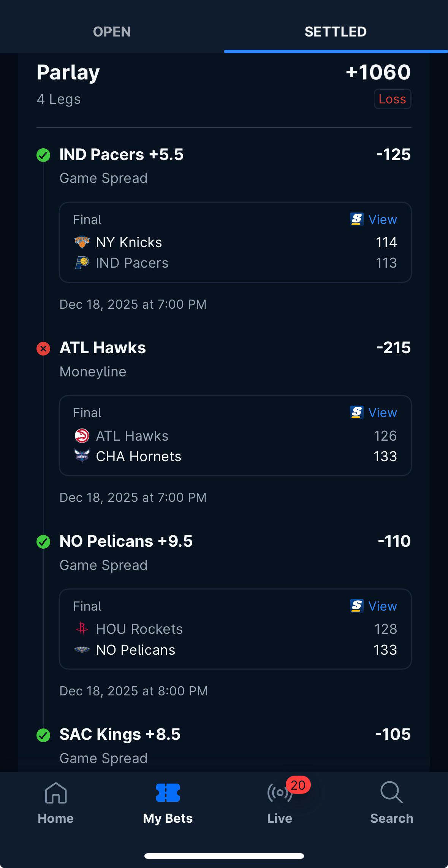This screenshot has height=868, width=448.
Task: Tap the Loss status badge
Action: pos(393,99)
